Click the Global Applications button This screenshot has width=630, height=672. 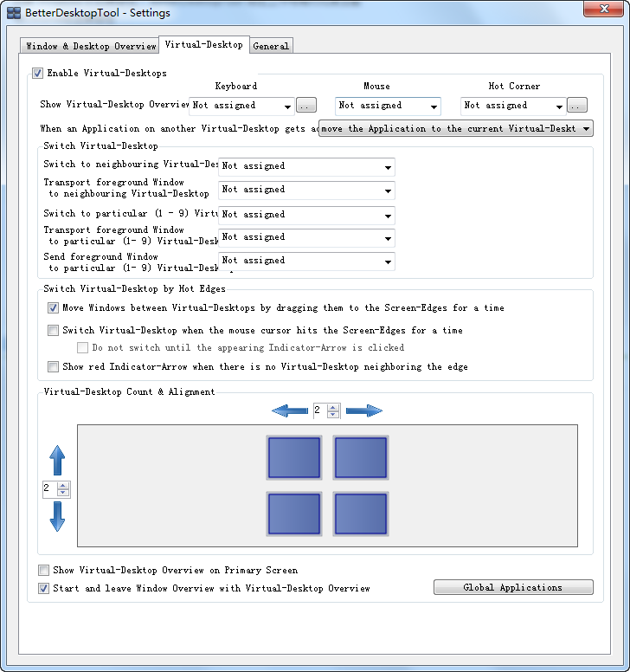point(513,588)
